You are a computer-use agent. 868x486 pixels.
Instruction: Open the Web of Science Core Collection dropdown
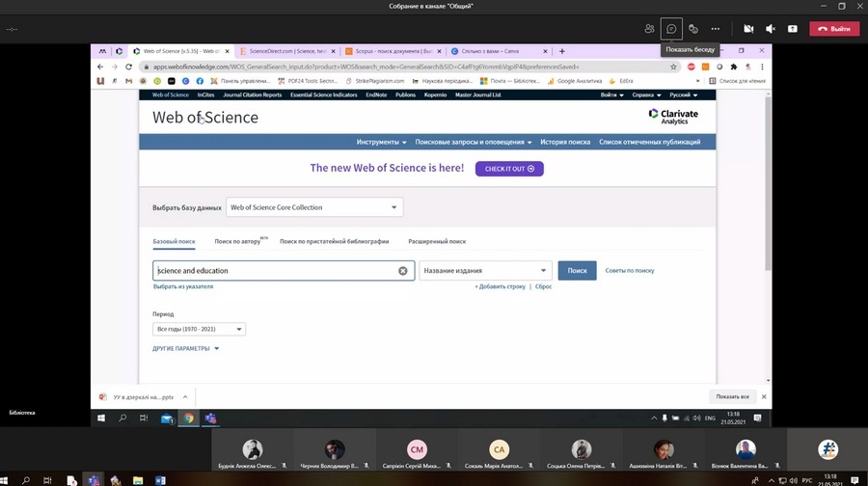(x=313, y=207)
